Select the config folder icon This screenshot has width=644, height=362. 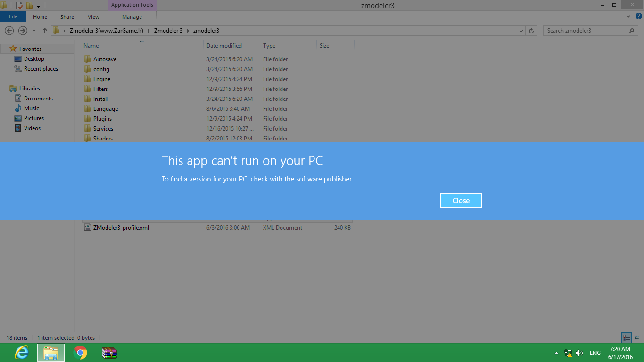[88, 69]
